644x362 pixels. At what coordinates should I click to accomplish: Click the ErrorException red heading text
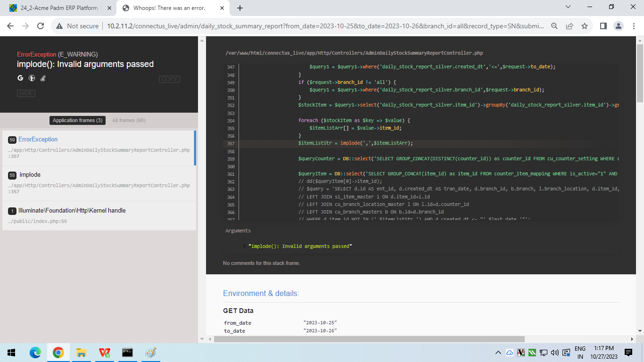[x=36, y=55]
